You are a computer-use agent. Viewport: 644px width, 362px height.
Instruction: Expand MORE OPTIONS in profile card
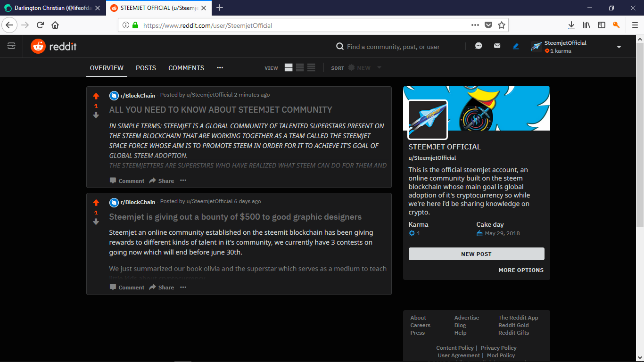click(x=521, y=270)
